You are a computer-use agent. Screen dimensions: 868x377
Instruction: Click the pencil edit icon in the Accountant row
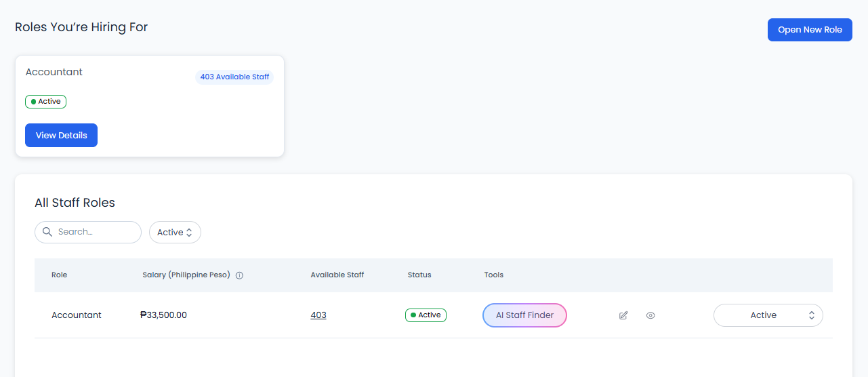(623, 315)
